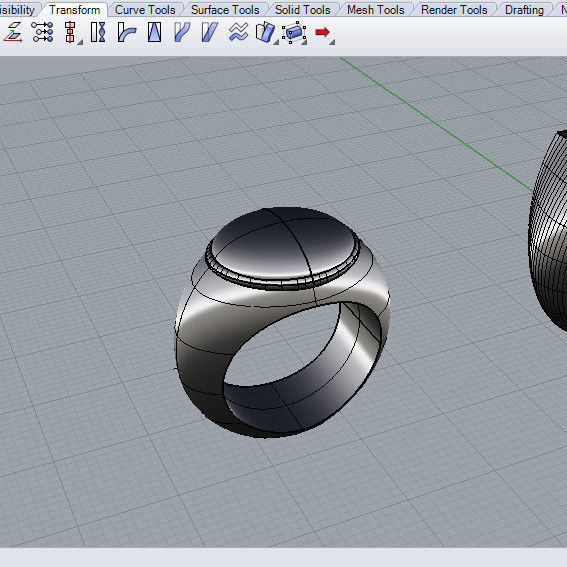This screenshot has width=567, height=567.
Task: Select the Taper tool icon
Action: [x=155, y=32]
